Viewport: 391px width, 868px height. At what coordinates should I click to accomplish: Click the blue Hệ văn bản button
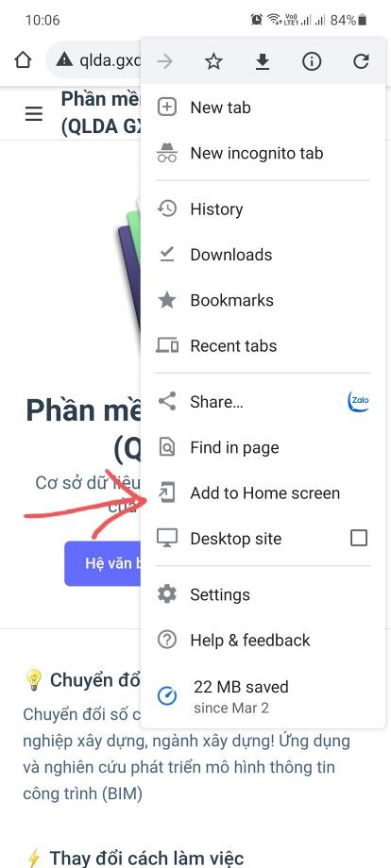point(103,563)
